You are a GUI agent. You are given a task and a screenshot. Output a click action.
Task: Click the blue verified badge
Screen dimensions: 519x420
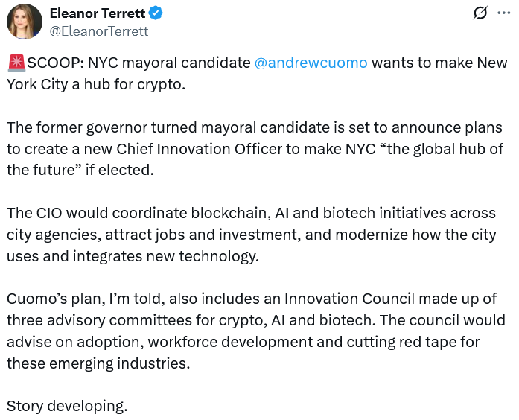[x=156, y=13]
